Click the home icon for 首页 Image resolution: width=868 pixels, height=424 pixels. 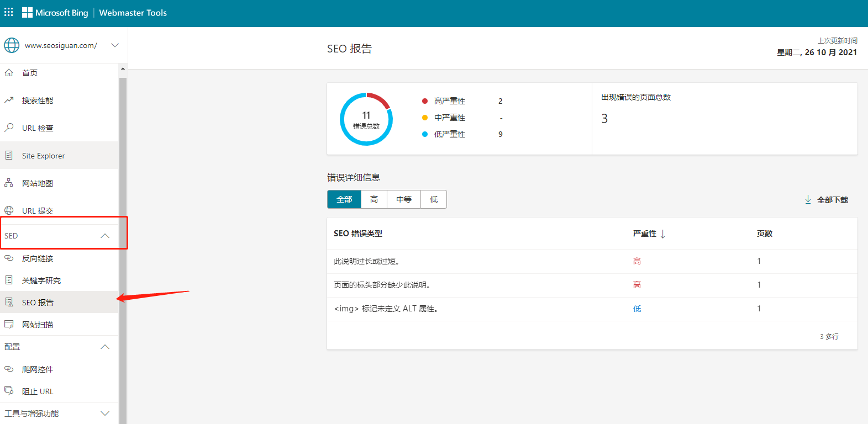[9, 72]
